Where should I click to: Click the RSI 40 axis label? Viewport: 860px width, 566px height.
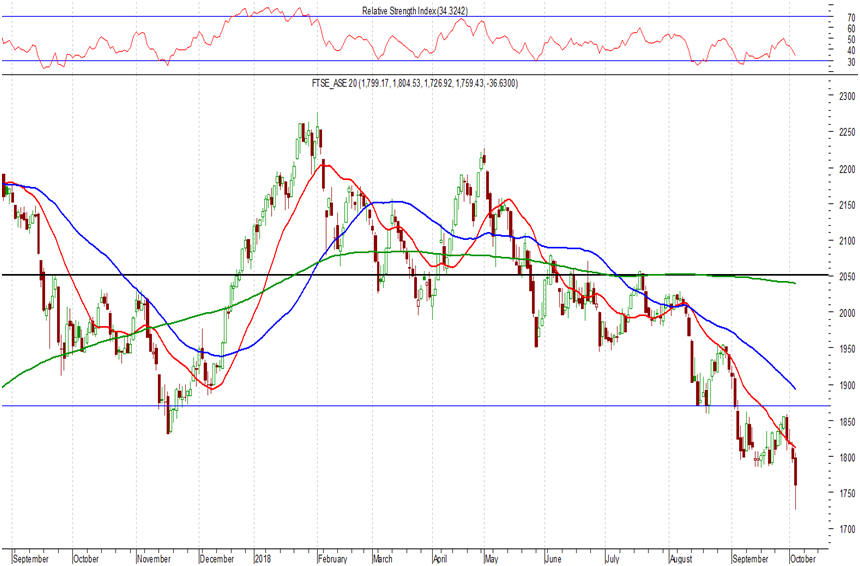tap(851, 50)
